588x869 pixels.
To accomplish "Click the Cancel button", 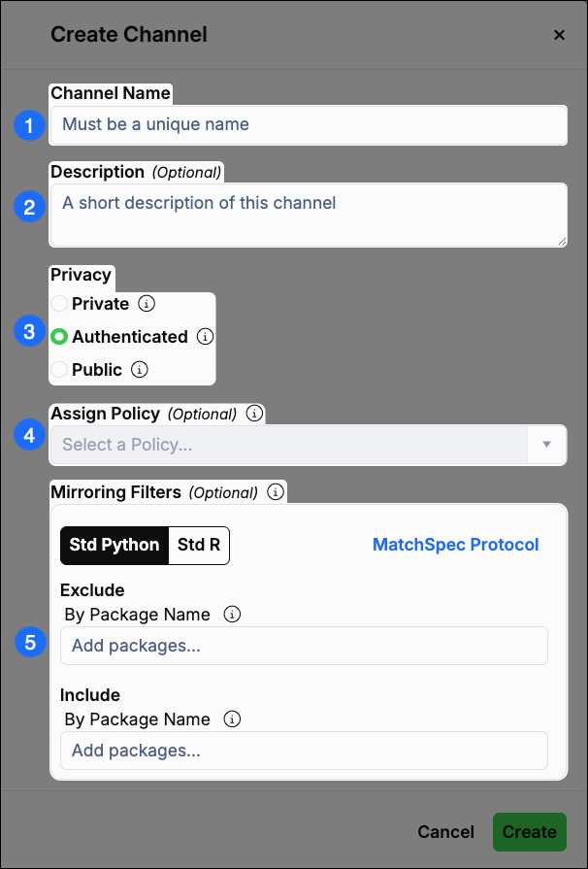I will pyautogui.click(x=445, y=832).
